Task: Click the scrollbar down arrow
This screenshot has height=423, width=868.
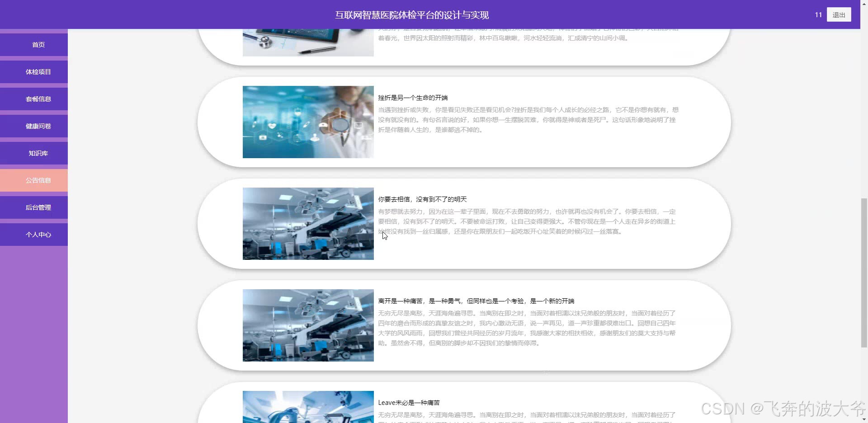Action: coord(864,419)
